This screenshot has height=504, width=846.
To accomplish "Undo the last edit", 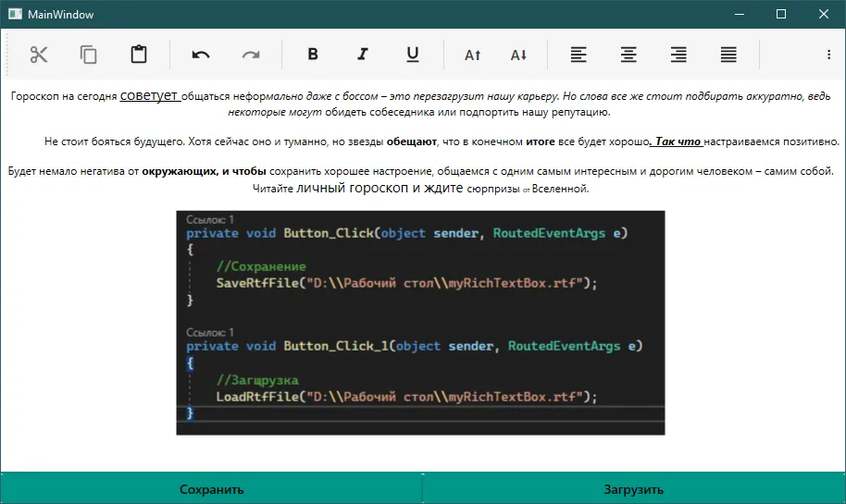I will click(201, 55).
